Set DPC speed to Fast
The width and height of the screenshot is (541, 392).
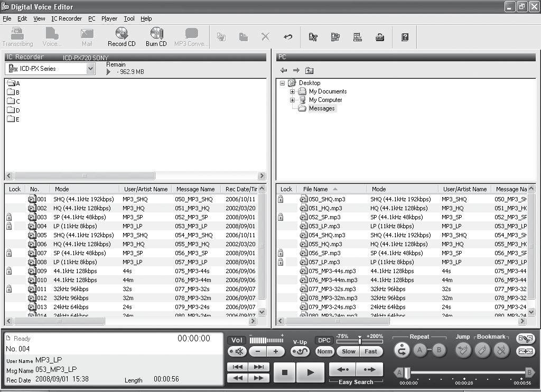coord(371,352)
